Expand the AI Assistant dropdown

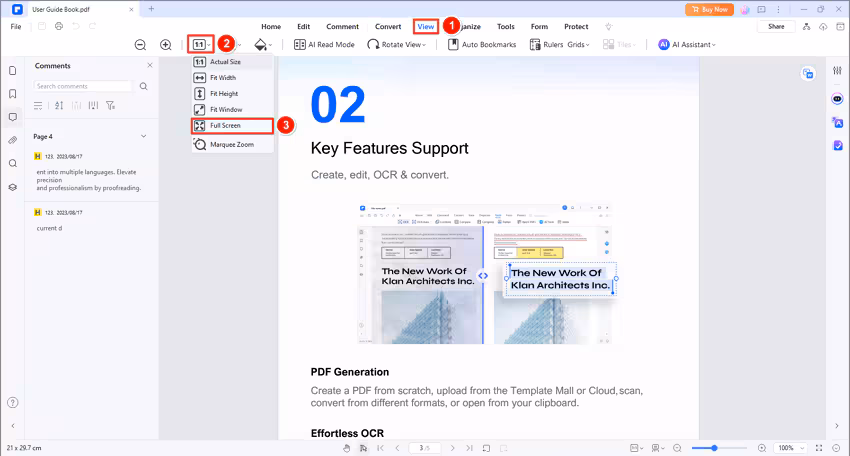(x=687, y=45)
